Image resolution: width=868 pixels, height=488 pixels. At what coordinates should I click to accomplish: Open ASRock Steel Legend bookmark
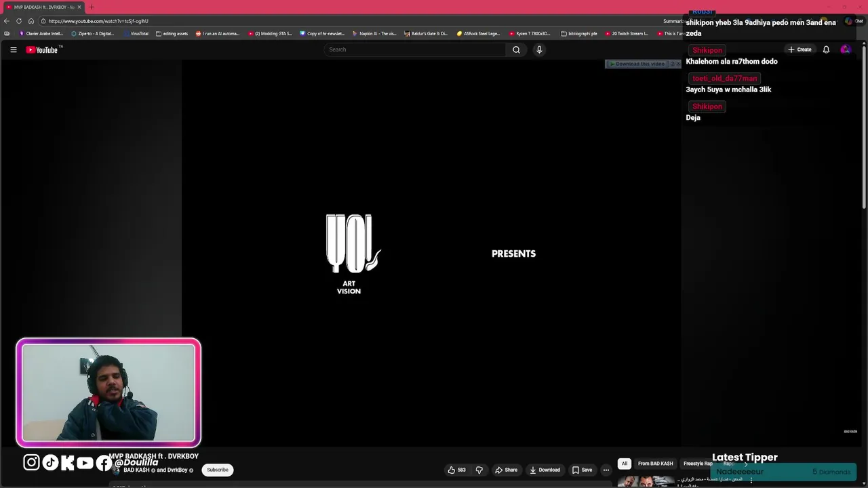pyautogui.click(x=479, y=33)
